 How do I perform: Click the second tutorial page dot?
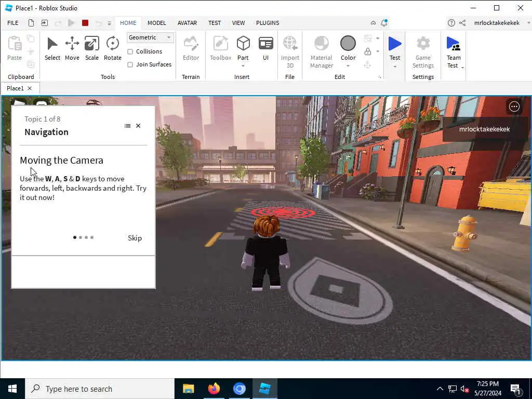click(81, 237)
